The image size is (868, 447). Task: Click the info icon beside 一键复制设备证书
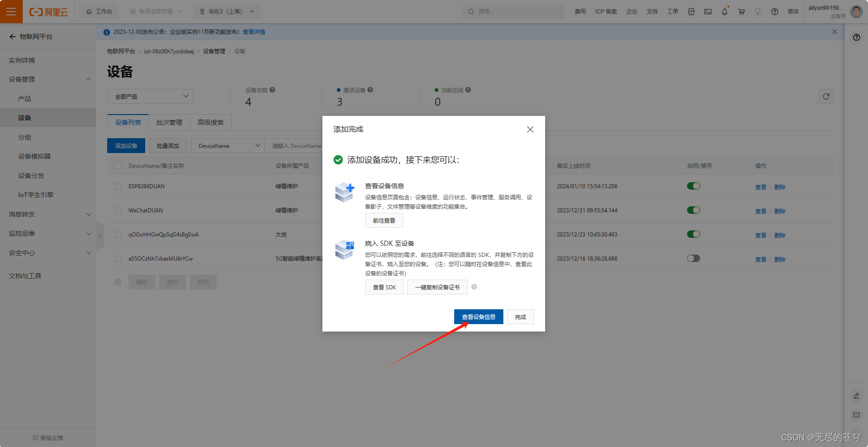(x=474, y=287)
